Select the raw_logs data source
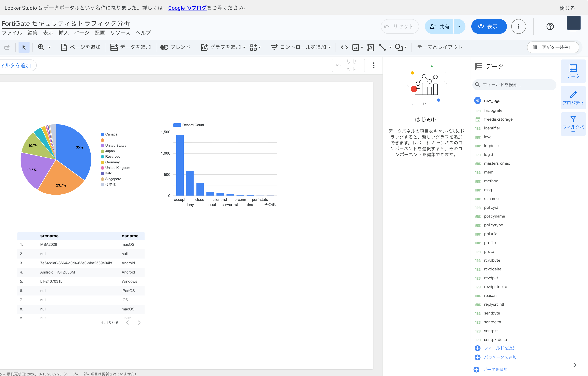This screenshot has height=376, width=588. (x=514, y=100)
